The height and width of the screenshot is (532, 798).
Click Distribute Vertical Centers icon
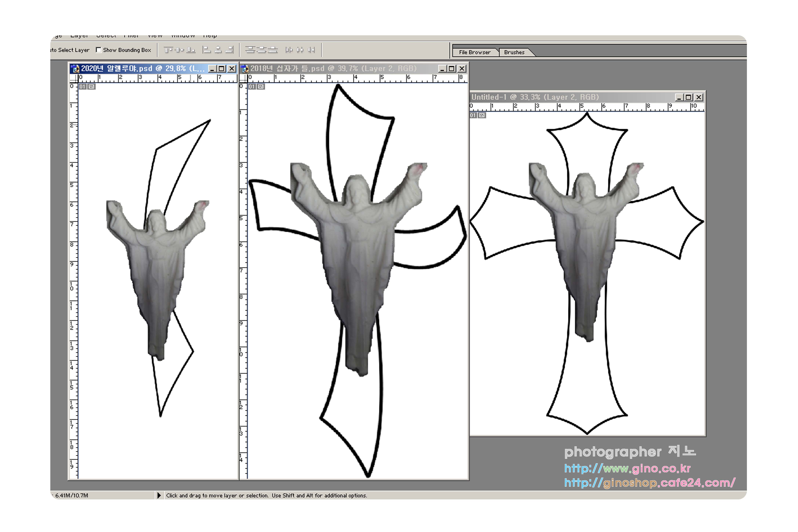tap(261, 50)
